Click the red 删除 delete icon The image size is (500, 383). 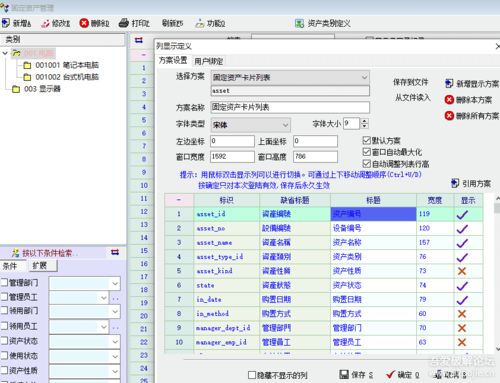[x=84, y=23]
